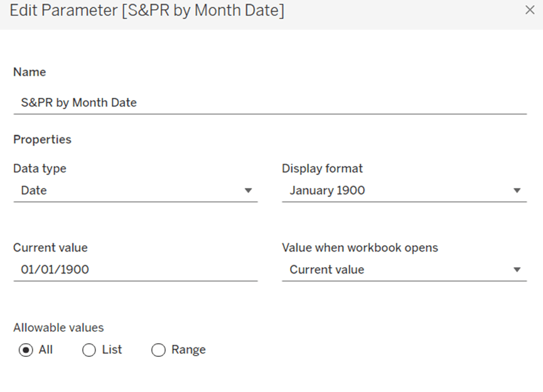Viewport: 543px width, 392px height.
Task: Close the Edit Parameter dialog
Action: (x=530, y=10)
